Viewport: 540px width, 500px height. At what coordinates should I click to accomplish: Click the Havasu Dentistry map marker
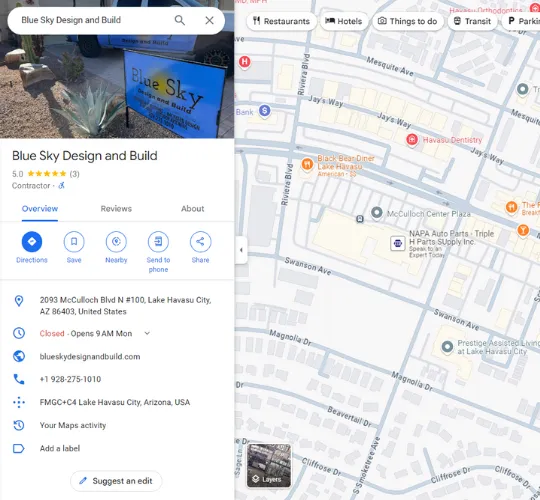[x=412, y=140]
